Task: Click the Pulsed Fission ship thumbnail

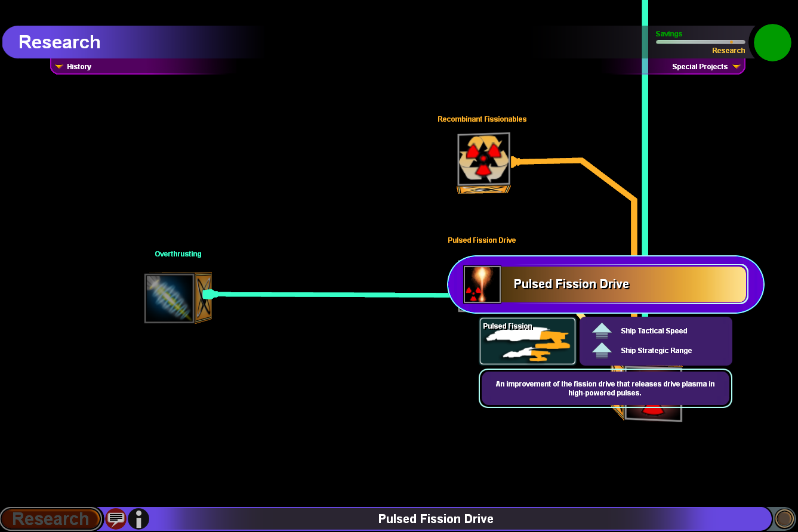Action: (x=527, y=341)
